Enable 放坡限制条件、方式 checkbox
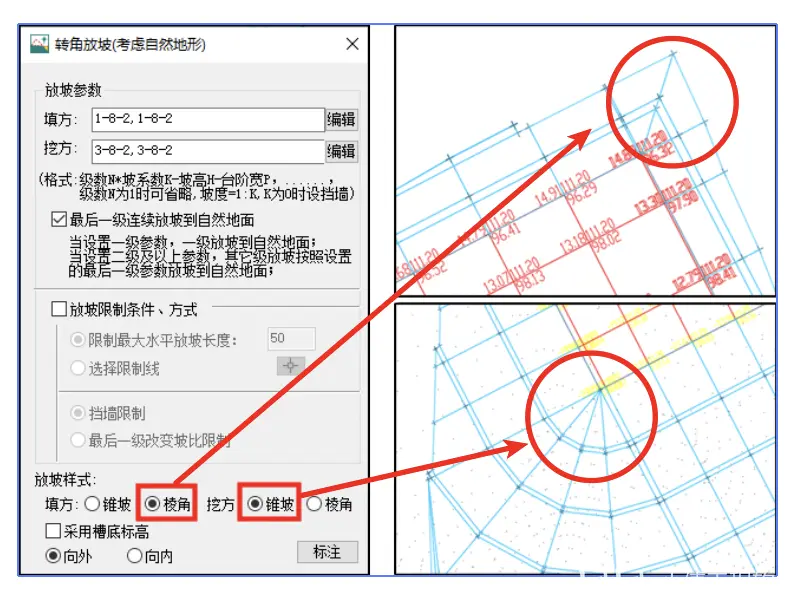Viewport: 798px width, 598px height. click(59, 309)
